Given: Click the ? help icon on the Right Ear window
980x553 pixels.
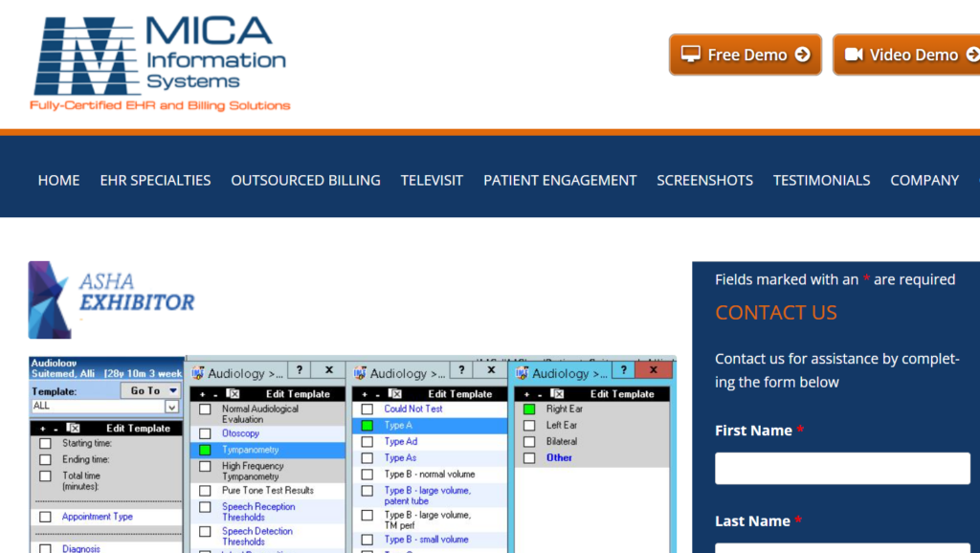Looking at the screenshot, I should pos(623,369).
